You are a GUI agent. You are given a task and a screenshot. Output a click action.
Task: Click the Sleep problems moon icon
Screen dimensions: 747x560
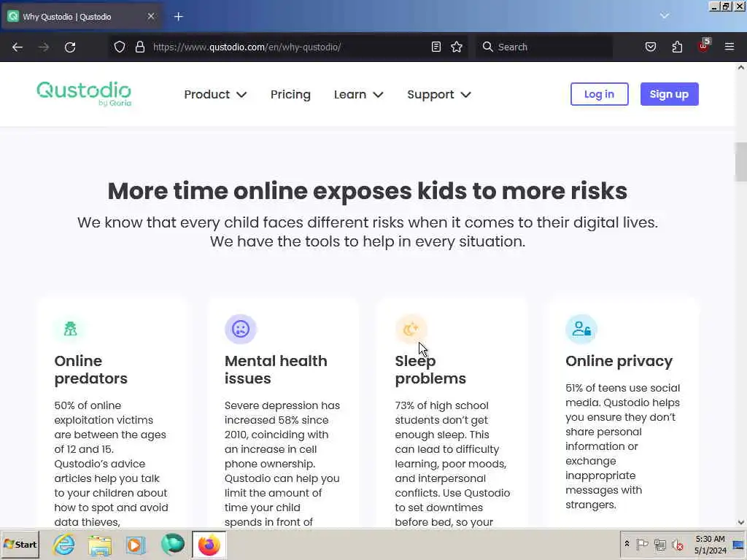[411, 329]
